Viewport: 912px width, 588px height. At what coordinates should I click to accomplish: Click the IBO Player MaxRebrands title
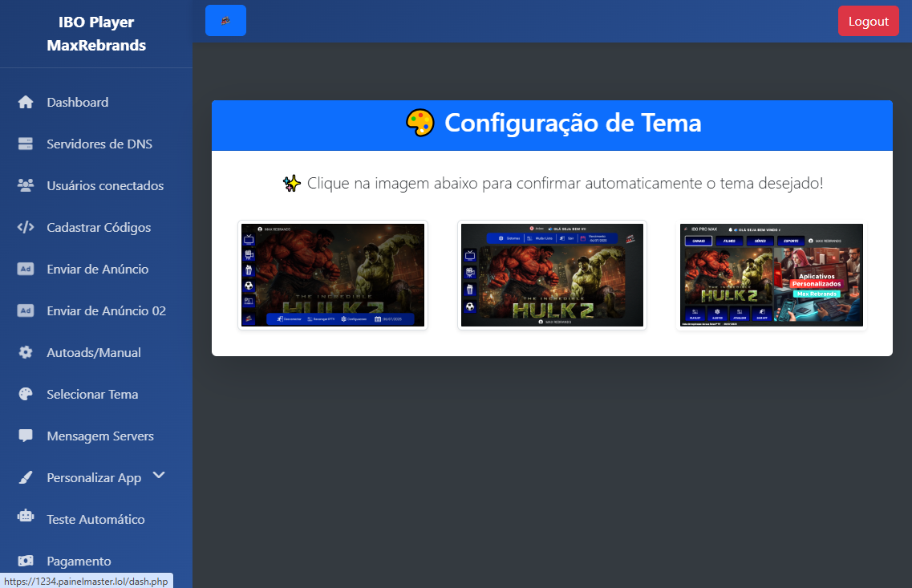click(96, 34)
